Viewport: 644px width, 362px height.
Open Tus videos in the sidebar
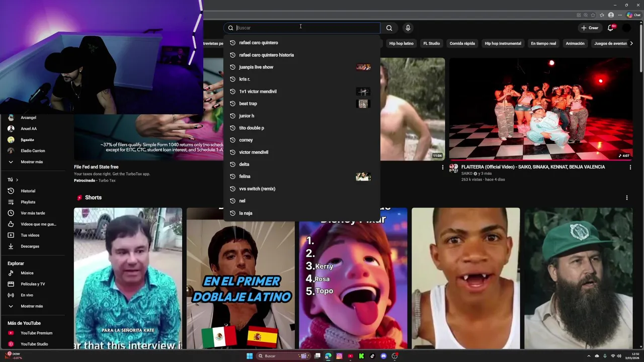click(x=30, y=235)
